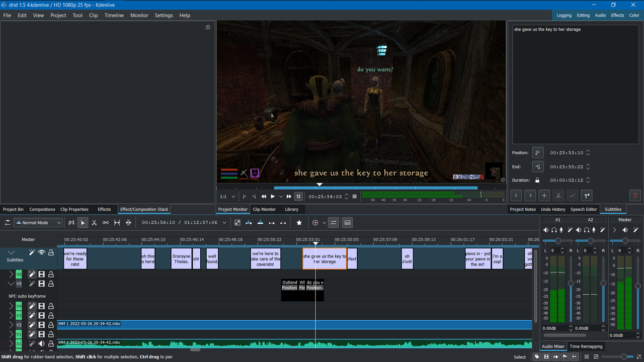Open the monitor hamburger options menu

[355, 197]
